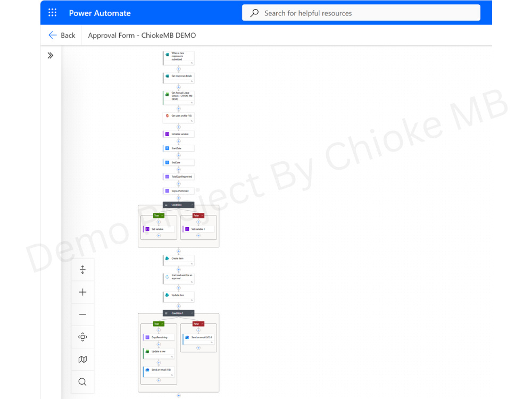Click the fit-to-height canvas control
Screen dimensions: 532x399
point(82,270)
